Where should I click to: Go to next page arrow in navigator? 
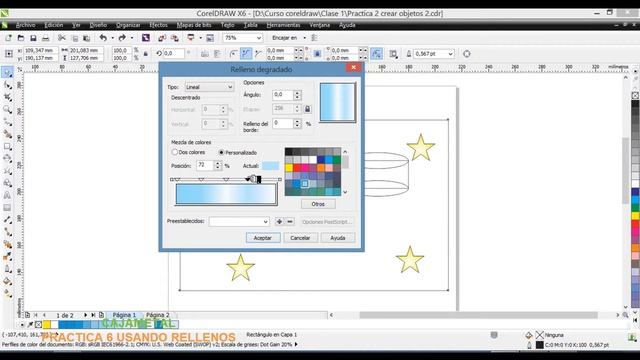tap(85, 315)
